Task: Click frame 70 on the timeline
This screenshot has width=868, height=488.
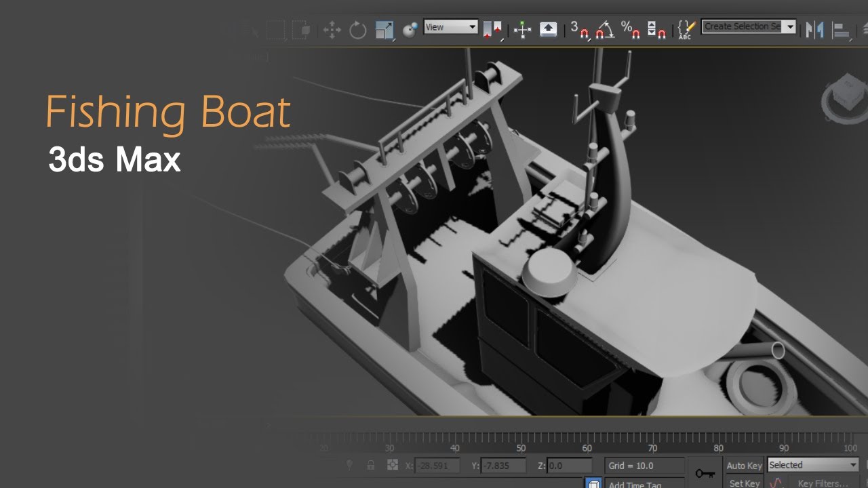Action: pyautogui.click(x=652, y=447)
